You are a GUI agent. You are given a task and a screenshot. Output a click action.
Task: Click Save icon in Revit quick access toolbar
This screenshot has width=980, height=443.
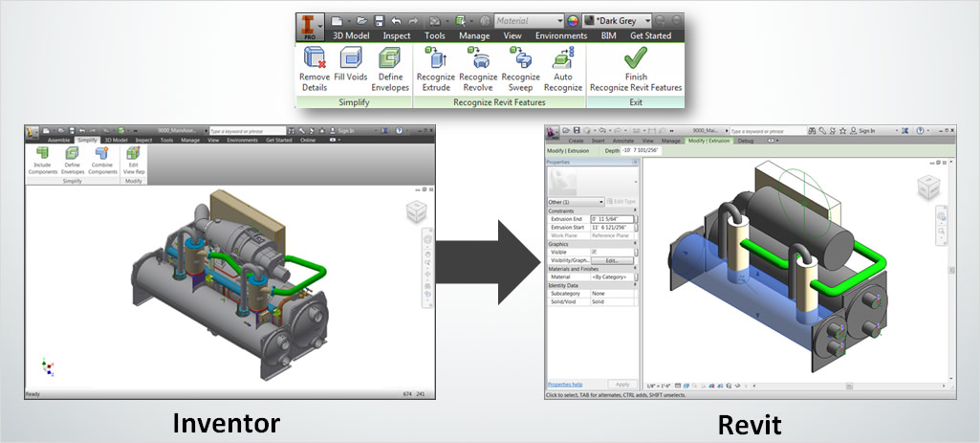[577, 131]
